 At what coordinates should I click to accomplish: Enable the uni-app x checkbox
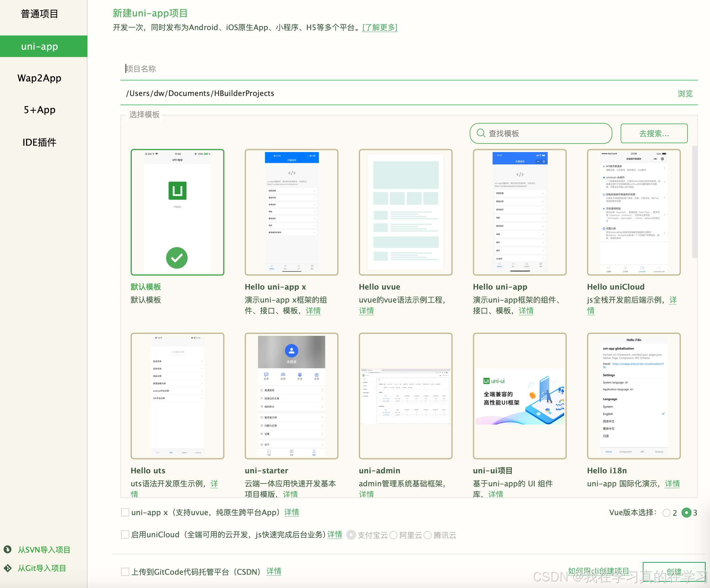[x=125, y=512]
